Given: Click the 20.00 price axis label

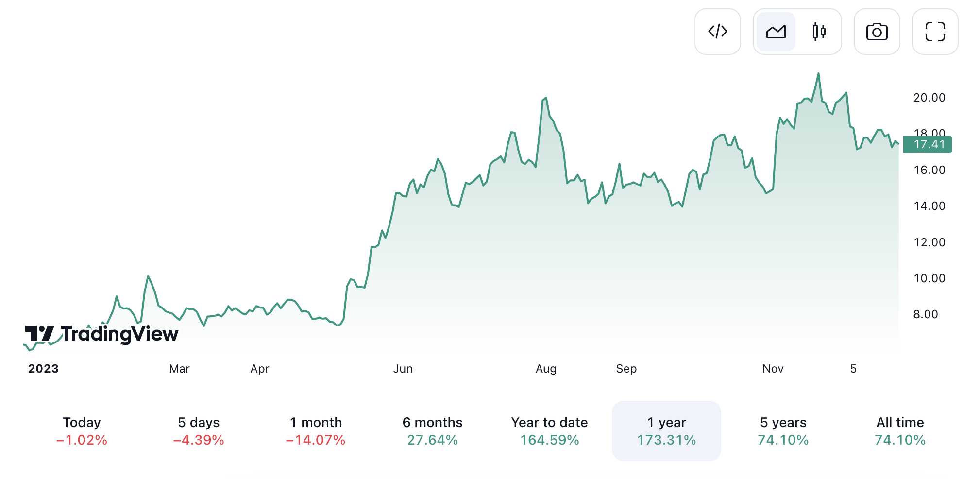Looking at the screenshot, I should click(929, 98).
